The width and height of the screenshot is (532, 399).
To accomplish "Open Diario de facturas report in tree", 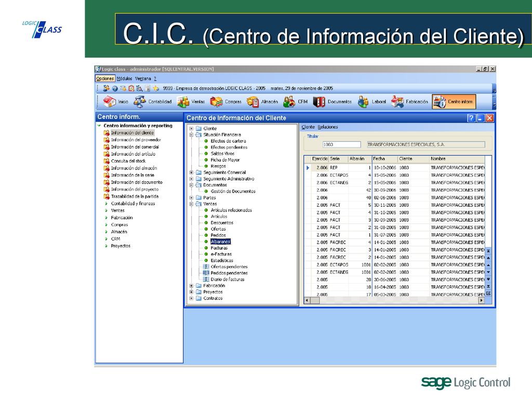I will click(228, 279).
